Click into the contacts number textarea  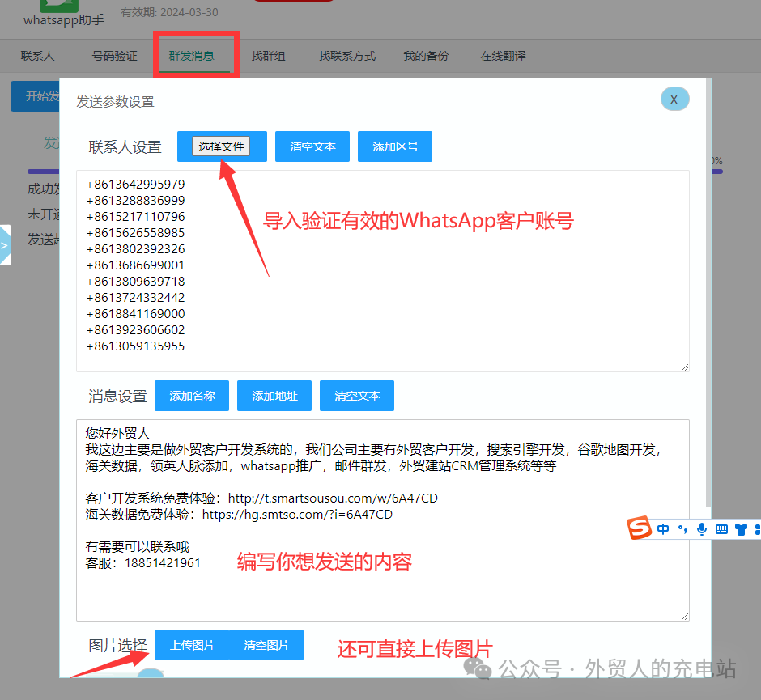point(382,271)
